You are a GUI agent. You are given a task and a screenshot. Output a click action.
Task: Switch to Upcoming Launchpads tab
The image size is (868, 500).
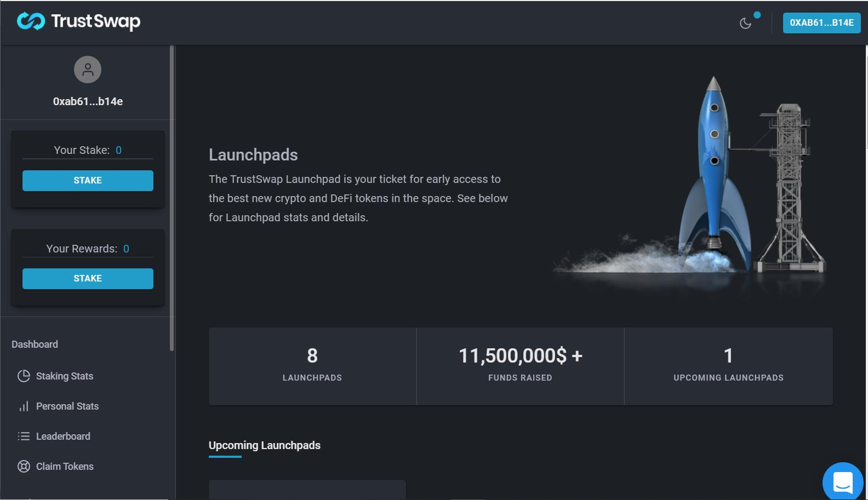[264, 445]
